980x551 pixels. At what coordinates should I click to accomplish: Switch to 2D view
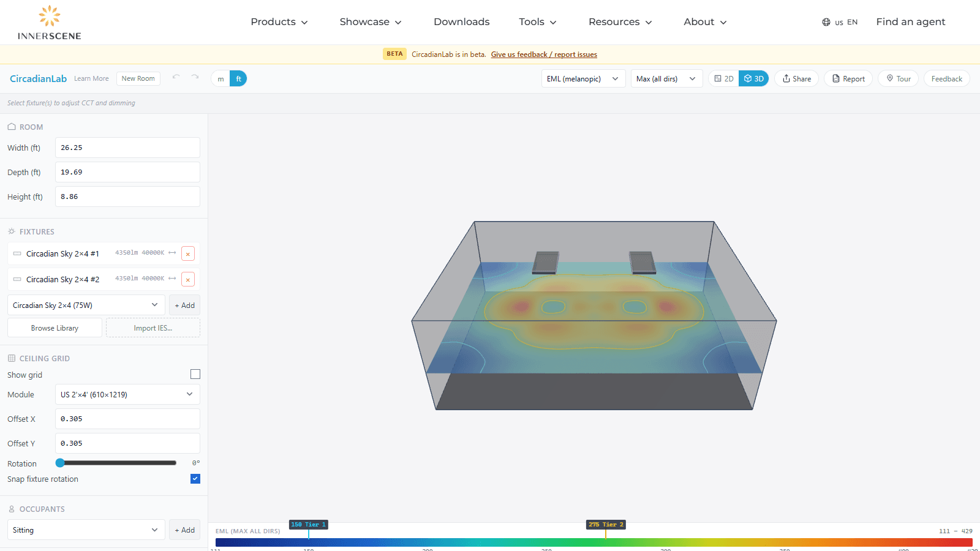coord(724,78)
